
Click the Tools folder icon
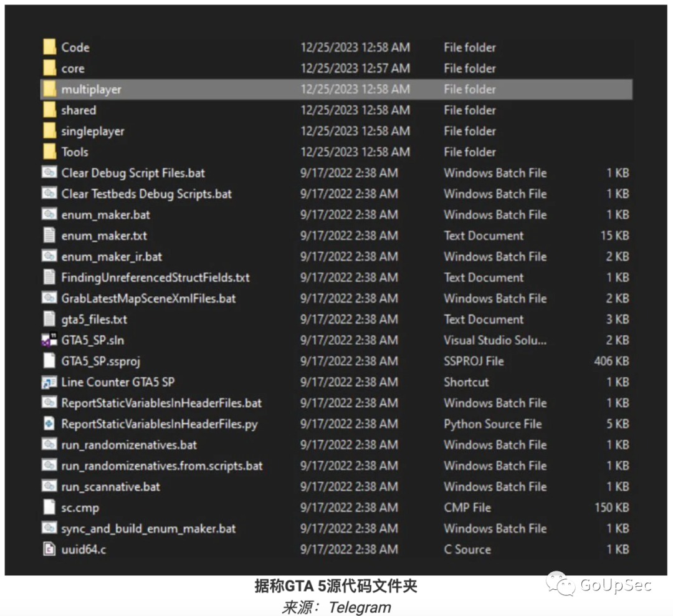tap(50, 152)
